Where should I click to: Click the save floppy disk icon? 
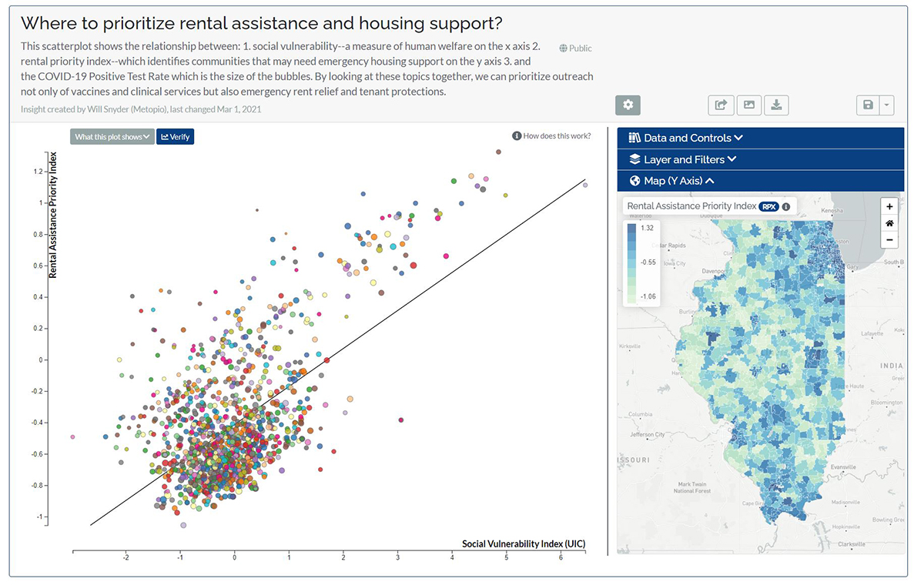click(868, 105)
